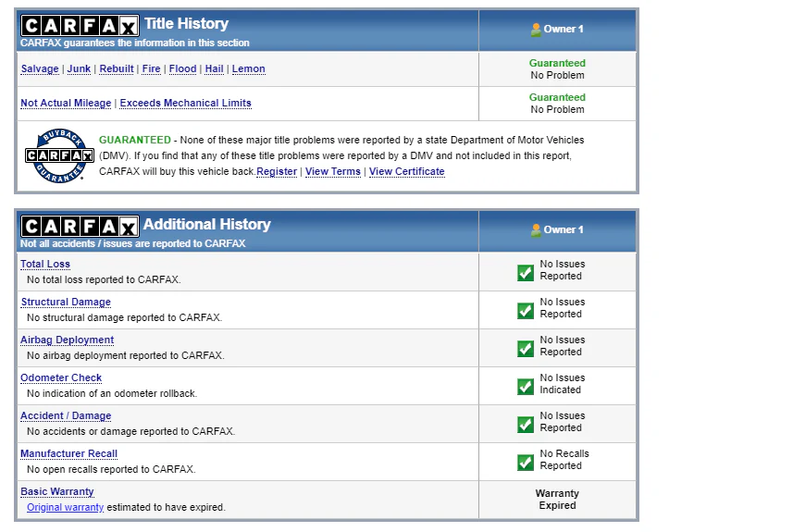Click the green checkmark beside Odometer Check
Viewport: 793px width, 532px height.
coord(526,387)
